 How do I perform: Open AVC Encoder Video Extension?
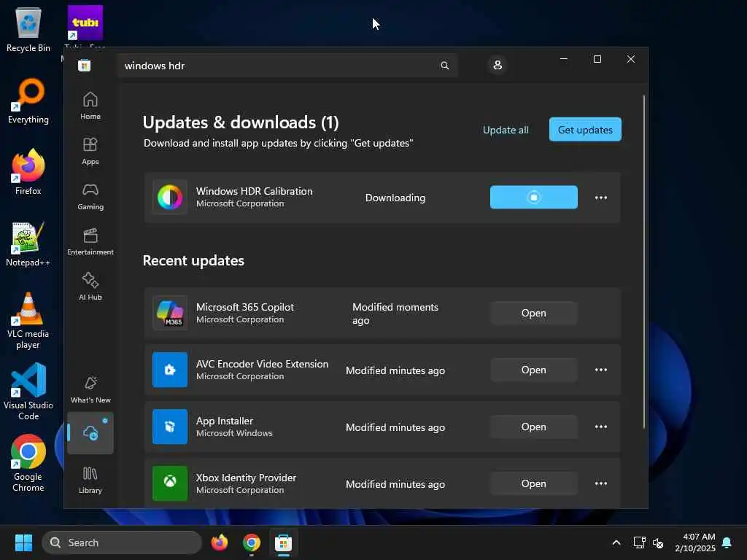coord(533,370)
